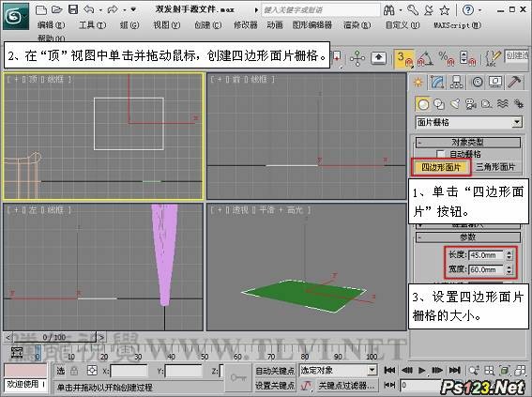Screen dimensions: 532x397
Task: Open the quick access toolbar customize arrow
Action: tap(133, 9)
